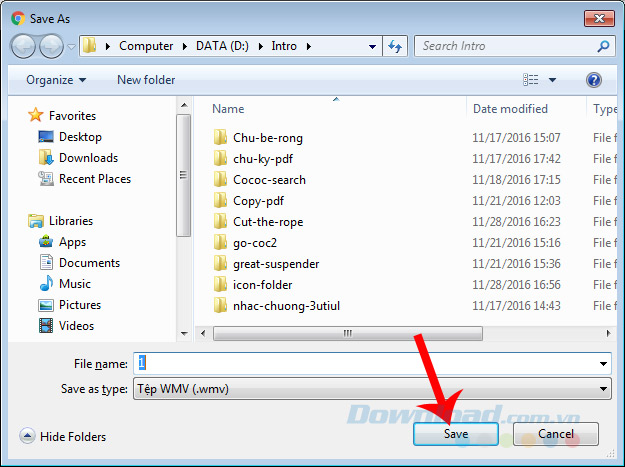Click Chu-be-rong folder icon
Image resolution: width=625 pixels, height=467 pixels.
tap(220, 137)
